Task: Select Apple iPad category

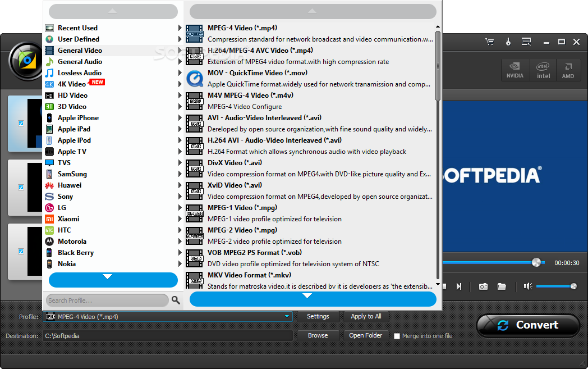Action: (113, 129)
